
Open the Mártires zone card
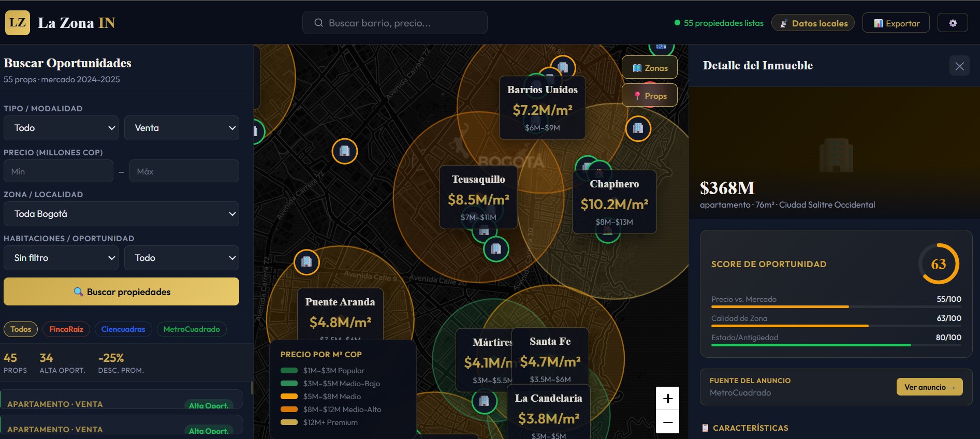tap(484, 360)
